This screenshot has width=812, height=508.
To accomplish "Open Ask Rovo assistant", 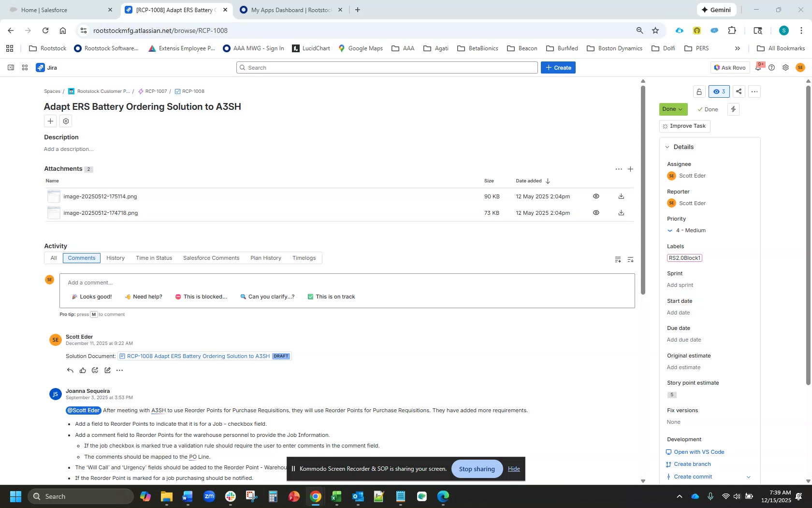I will pos(730,68).
